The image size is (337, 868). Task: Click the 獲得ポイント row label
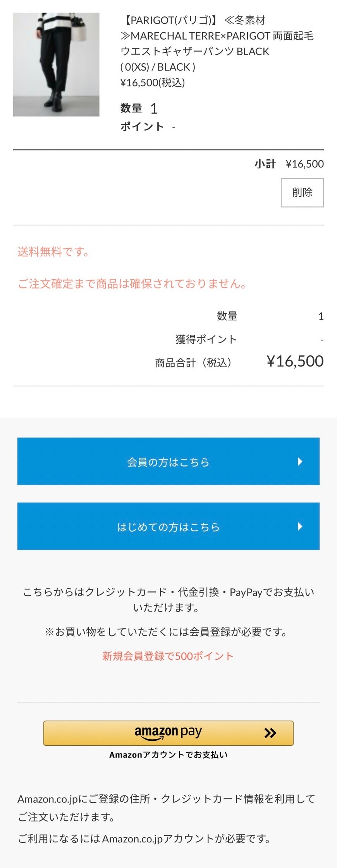click(x=206, y=339)
